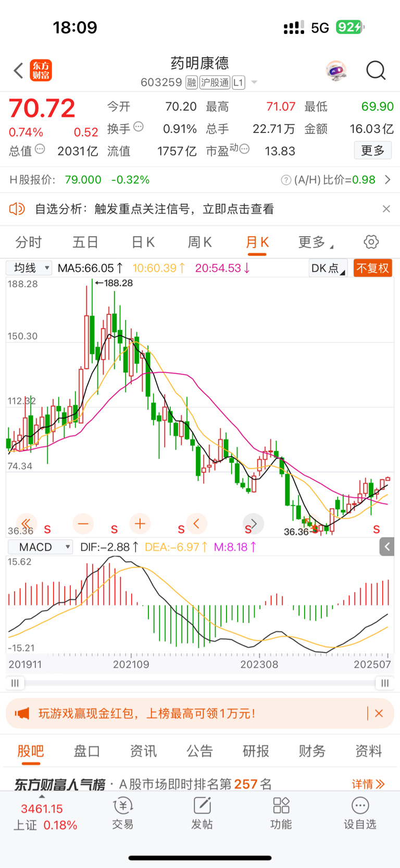Tap the H股报价 79.000 value

(x=83, y=180)
